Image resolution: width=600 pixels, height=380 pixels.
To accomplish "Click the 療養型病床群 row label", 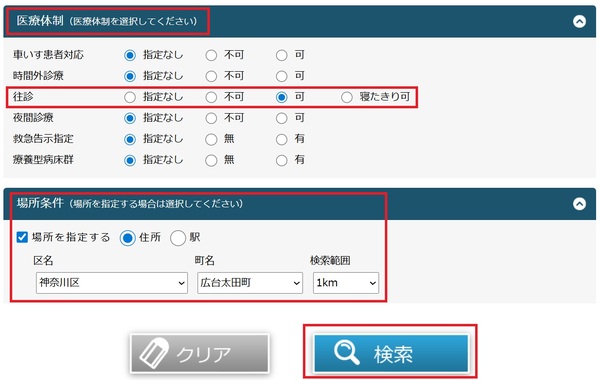I will [43, 160].
